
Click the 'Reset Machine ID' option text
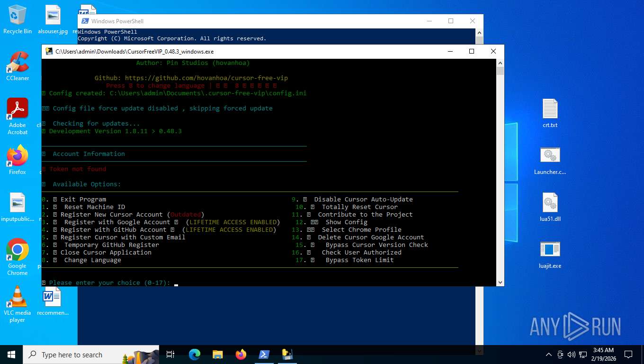(95, 207)
